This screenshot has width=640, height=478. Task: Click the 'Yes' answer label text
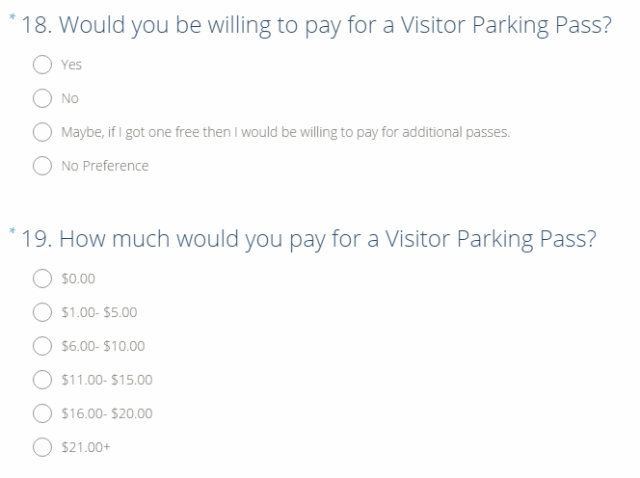point(72,64)
